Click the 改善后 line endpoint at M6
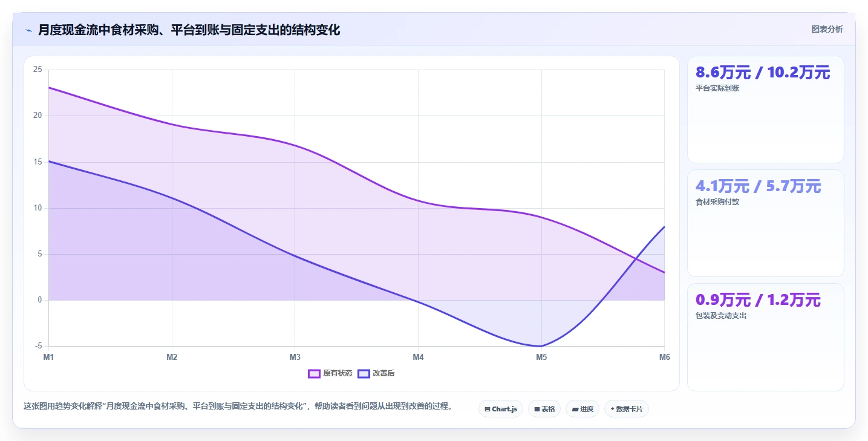Image resolution: width=868 pixels, height=441 pixels. coord(664,227)
